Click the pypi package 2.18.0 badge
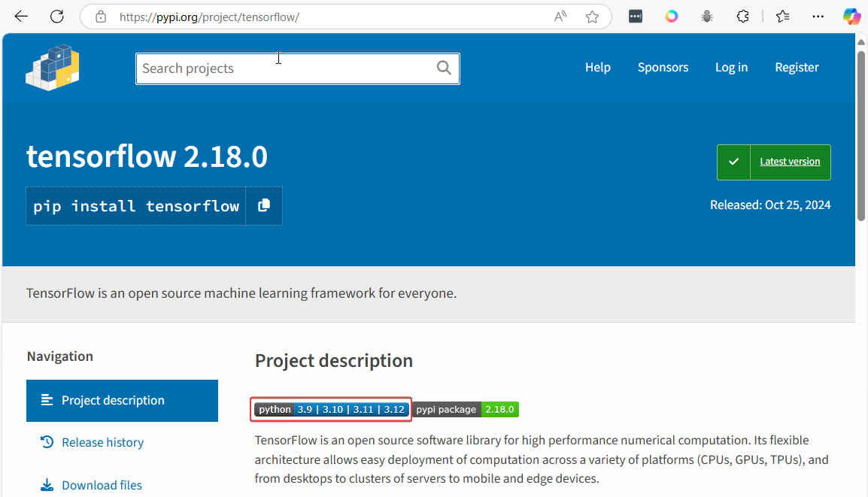 [x=466, y=410]
